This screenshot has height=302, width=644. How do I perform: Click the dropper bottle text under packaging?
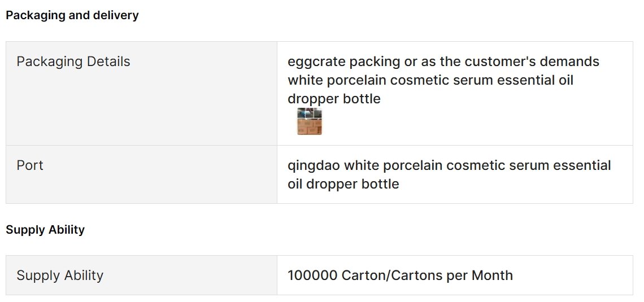coord(334,98)
